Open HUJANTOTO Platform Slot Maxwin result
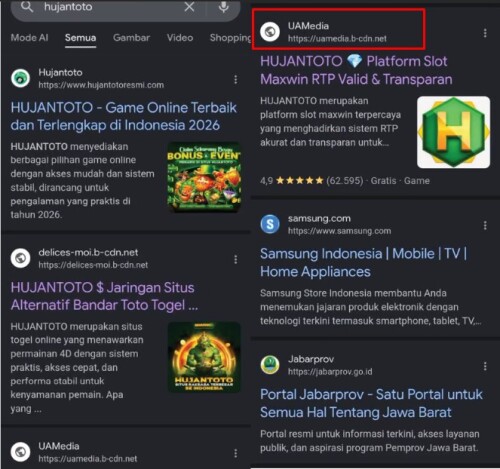Screen dimensions: 500x469 (356, 70)
